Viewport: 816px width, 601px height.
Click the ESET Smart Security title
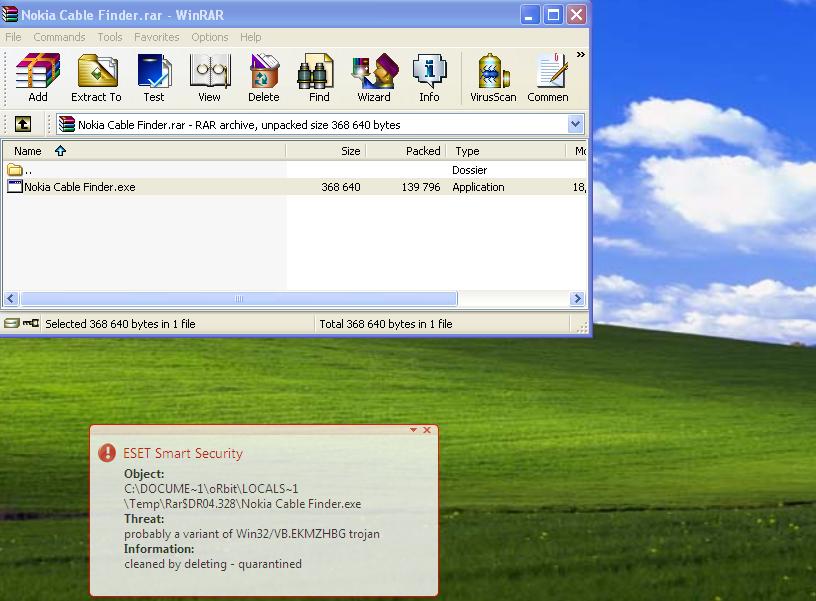point(183,453)
